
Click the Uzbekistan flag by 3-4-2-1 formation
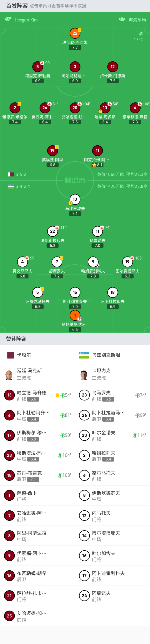pos(11,186)
